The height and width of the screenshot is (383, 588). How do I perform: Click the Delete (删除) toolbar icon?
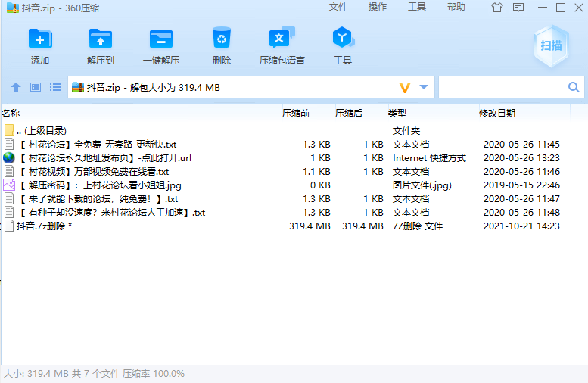click(222, 39)
